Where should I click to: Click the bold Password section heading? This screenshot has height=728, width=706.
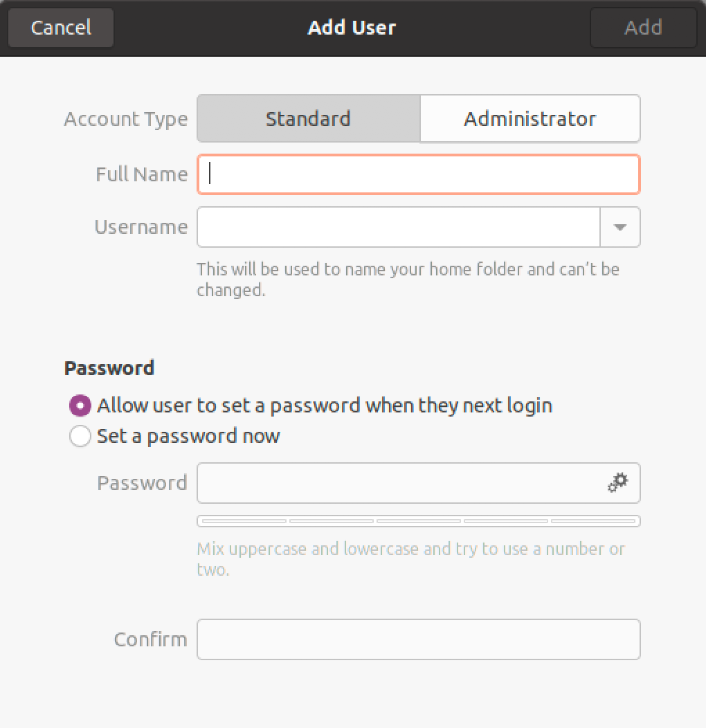pyautogui.click(x=109, y=367)
